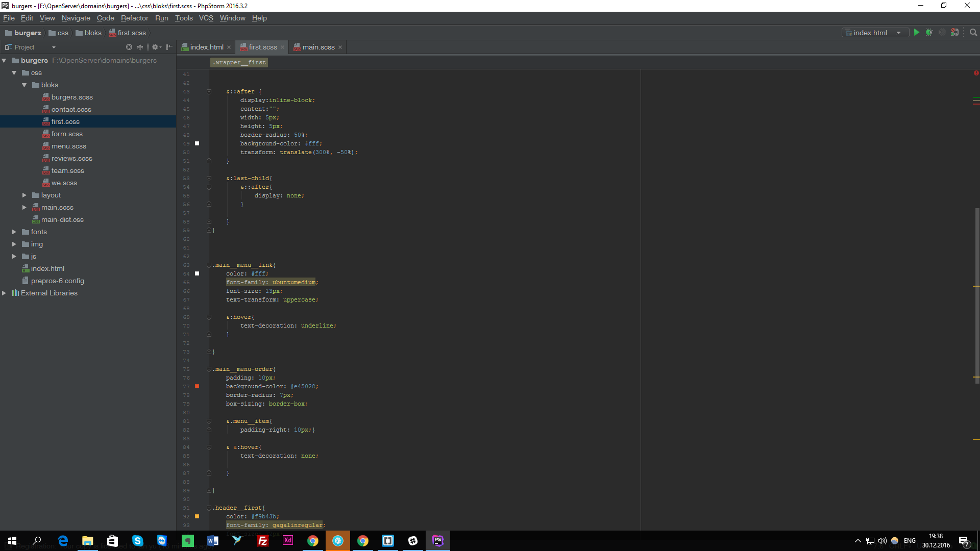Click white color swatch at line 49

pyautogui.click(x=197, y=143)
